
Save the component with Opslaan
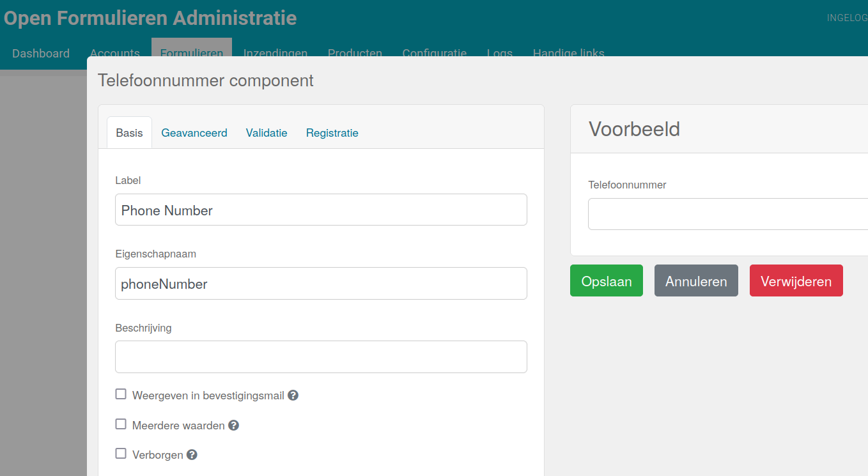point(606,280)
